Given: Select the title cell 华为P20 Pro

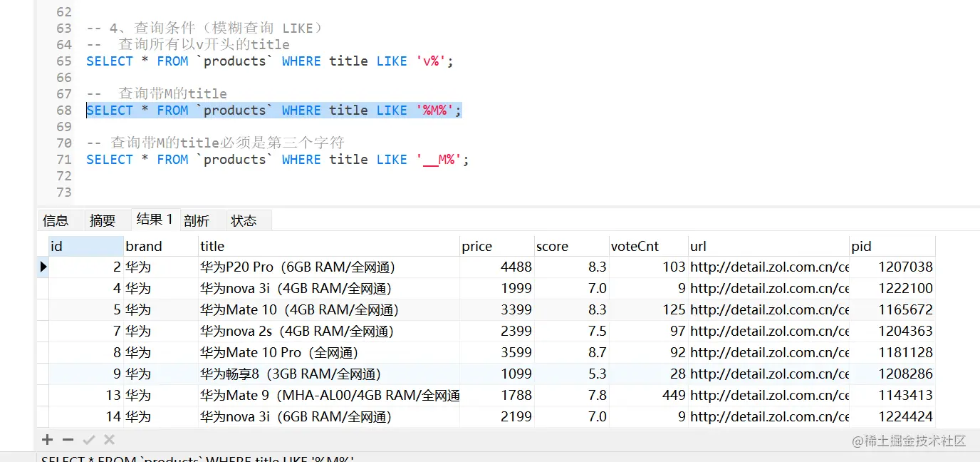Looking at the screenshot, I should pos(329,267).
